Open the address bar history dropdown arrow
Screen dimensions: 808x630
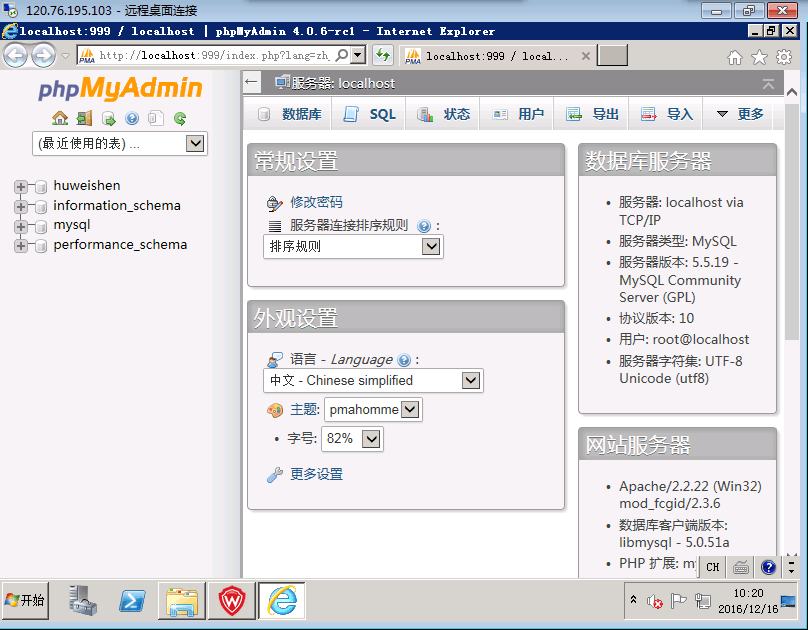(x=358, y=55)
